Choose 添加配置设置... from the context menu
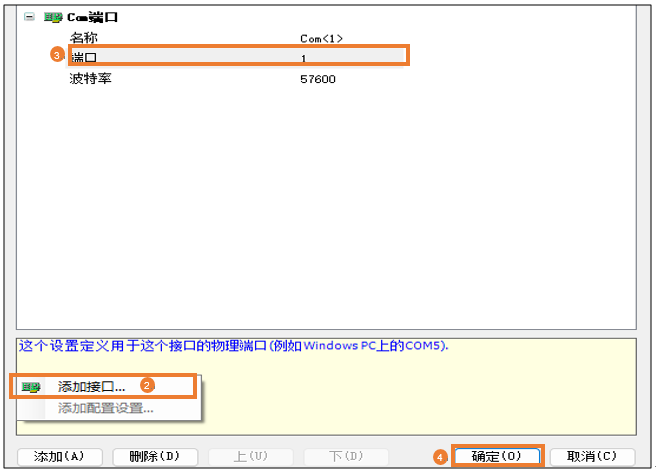The width and height of the screenshot is (656, 474). pos(105,408)
